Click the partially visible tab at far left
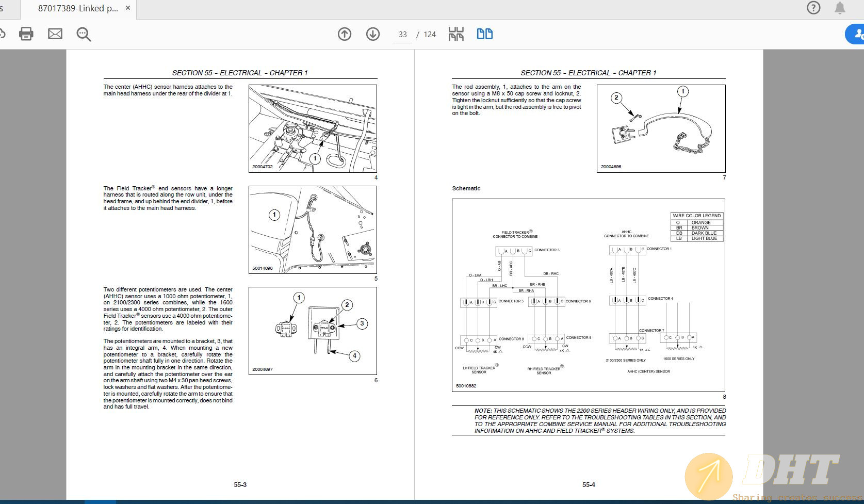The image size is (864, 504). (x=5, y=8)
